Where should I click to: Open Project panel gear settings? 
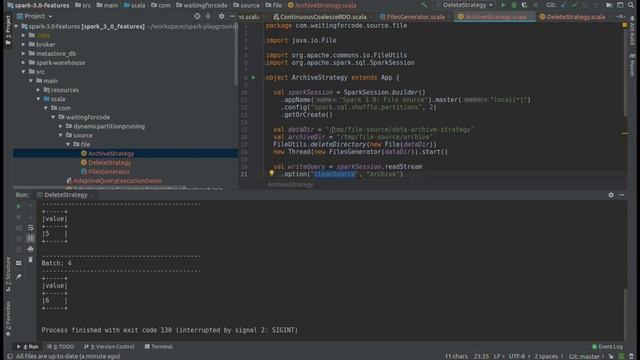pyautogui.click(x=221, y=16)
